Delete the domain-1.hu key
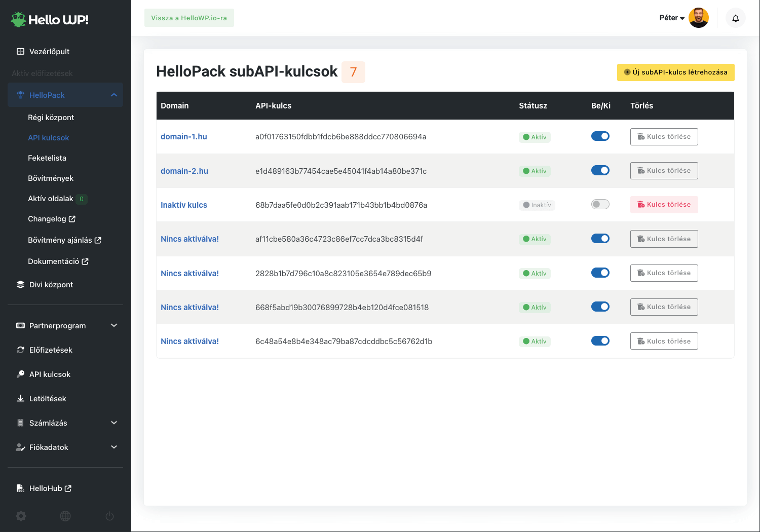This screenshot has width=760, height=532. (x=664, y=137)
